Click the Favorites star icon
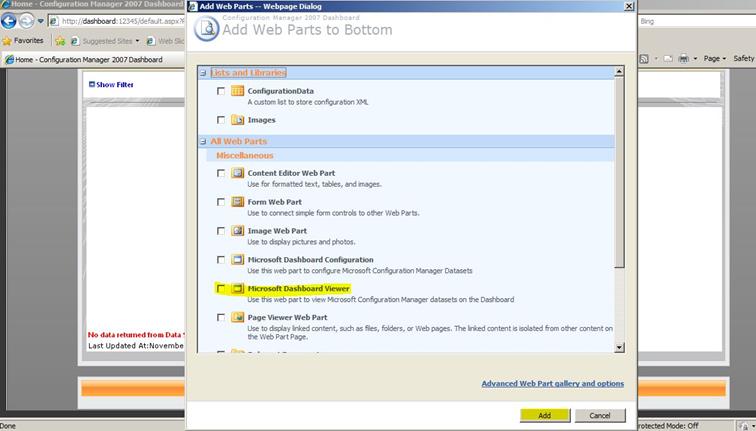This screenshot has width=756, height=431. click(x=7, y=41)
